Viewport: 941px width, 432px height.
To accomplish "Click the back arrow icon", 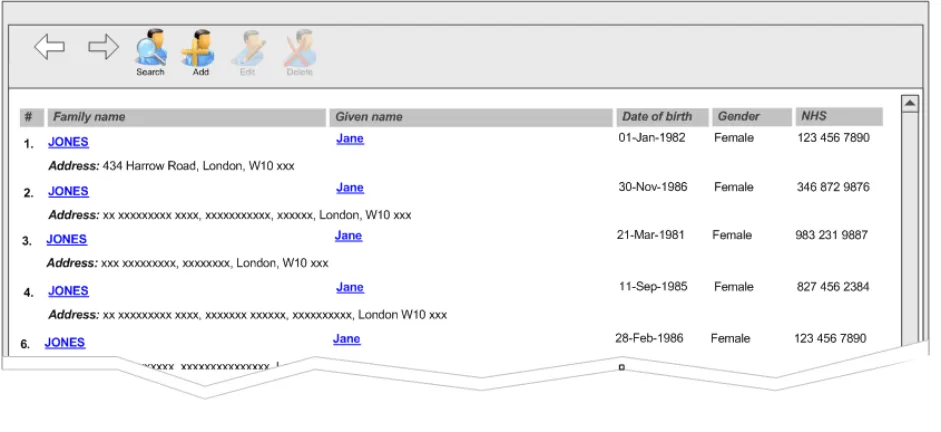I will (49, 47).
